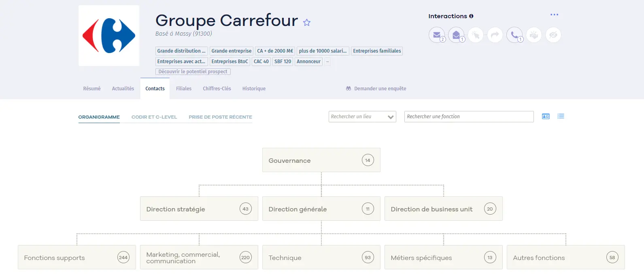Open Marketing, commercial, communication box
Image resolution: width=644 pixels, height=277 pixels.
[199, 257]
